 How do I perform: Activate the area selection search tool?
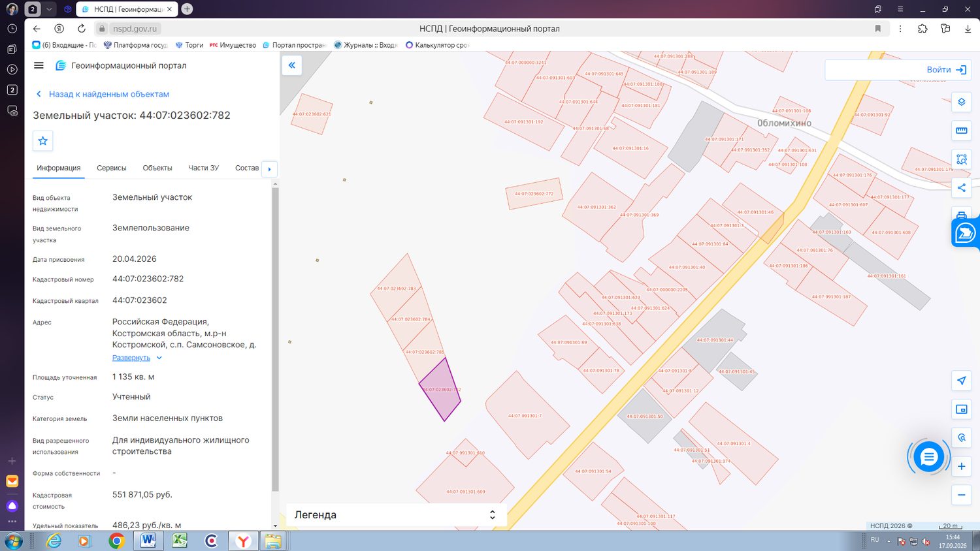pyautogui.click(x=962, y=159)
